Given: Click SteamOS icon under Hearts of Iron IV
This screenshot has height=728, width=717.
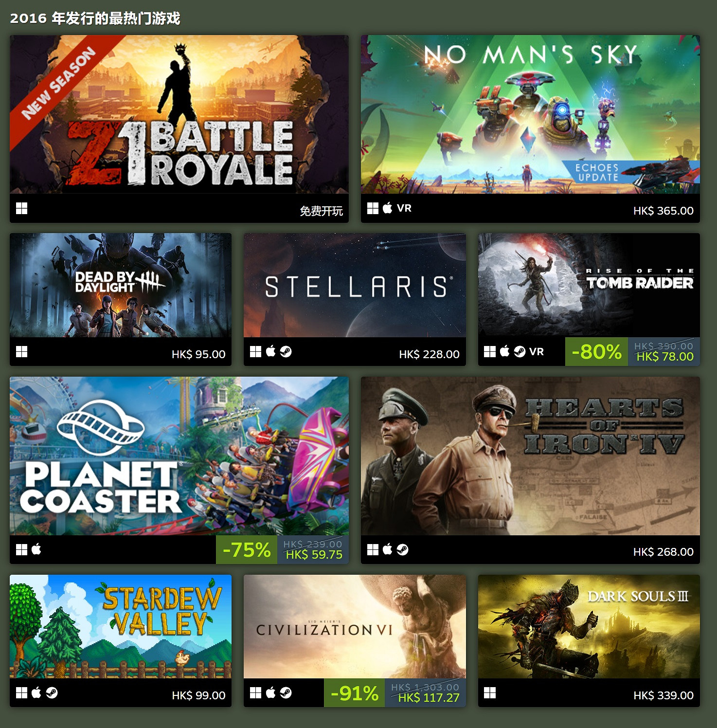Looking at the screenshot, I should point(402,549).
